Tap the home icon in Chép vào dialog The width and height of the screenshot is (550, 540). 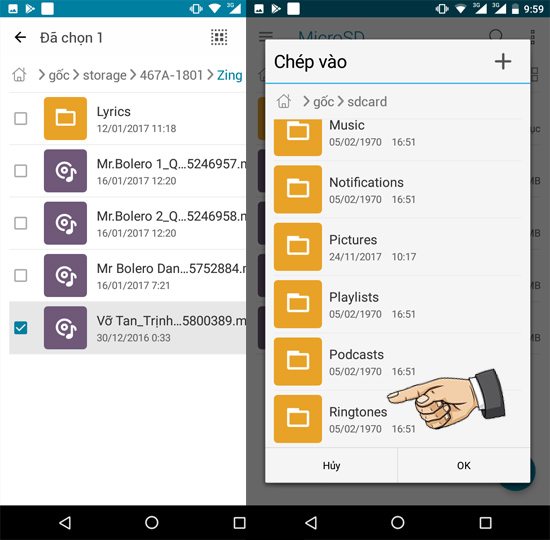click(x=283, y=101)
